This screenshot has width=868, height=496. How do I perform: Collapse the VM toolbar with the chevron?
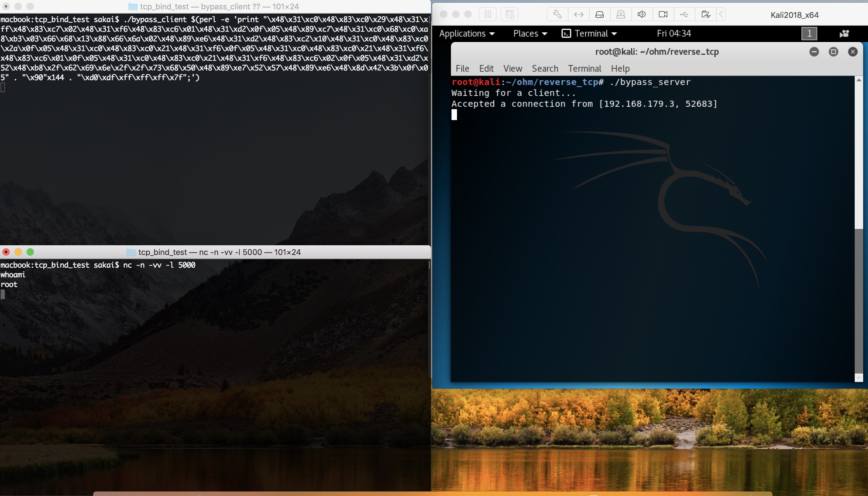pyautogui.click(x=721, y=14)
